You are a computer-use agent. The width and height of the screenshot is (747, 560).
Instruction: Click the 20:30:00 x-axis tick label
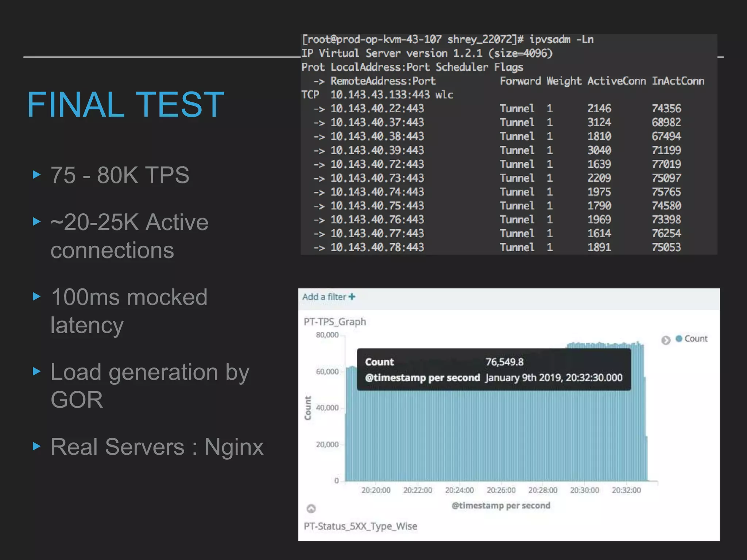coord(585,490)
